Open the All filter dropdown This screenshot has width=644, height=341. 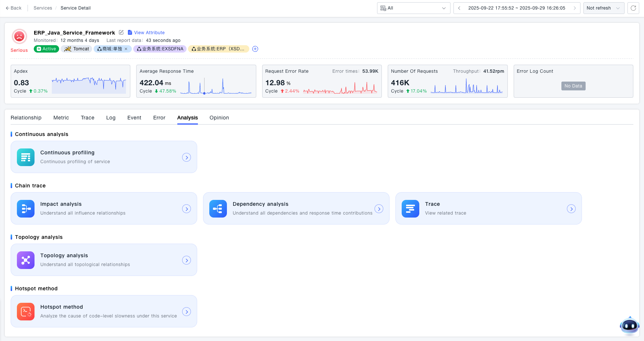click(x=413, y=8)
